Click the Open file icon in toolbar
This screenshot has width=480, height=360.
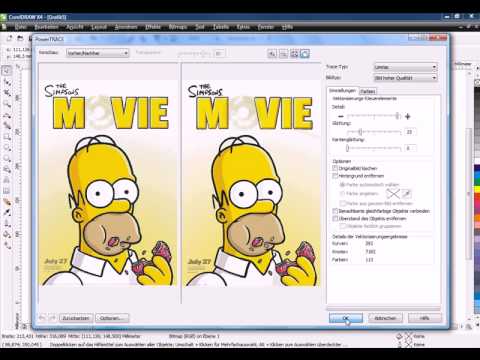(x=20, y=39)
